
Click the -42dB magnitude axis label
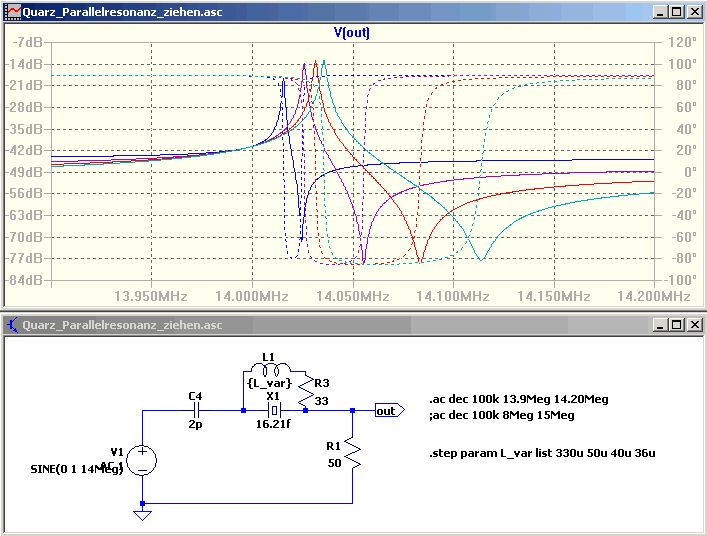(23, 150)
